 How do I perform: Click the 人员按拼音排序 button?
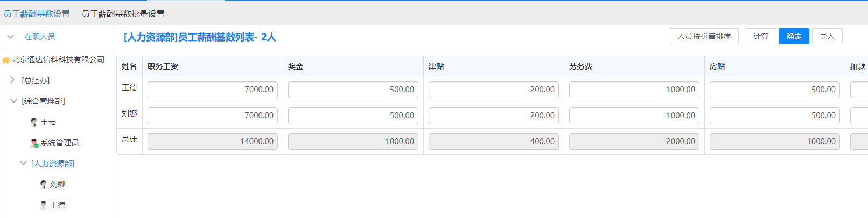[704, 36]
